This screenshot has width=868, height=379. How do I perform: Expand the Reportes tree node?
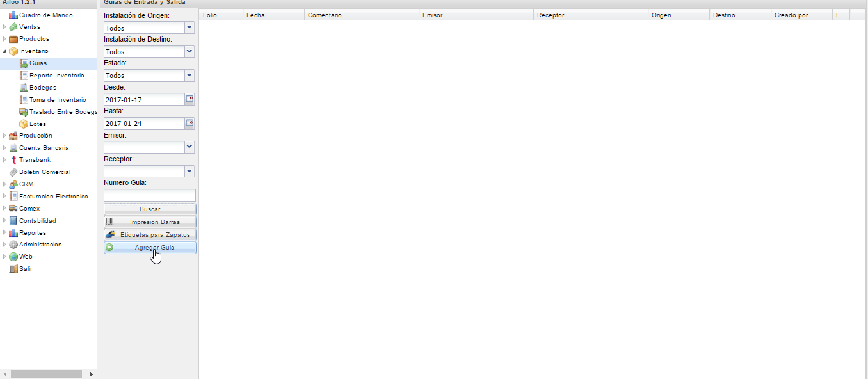pos(4,233)
